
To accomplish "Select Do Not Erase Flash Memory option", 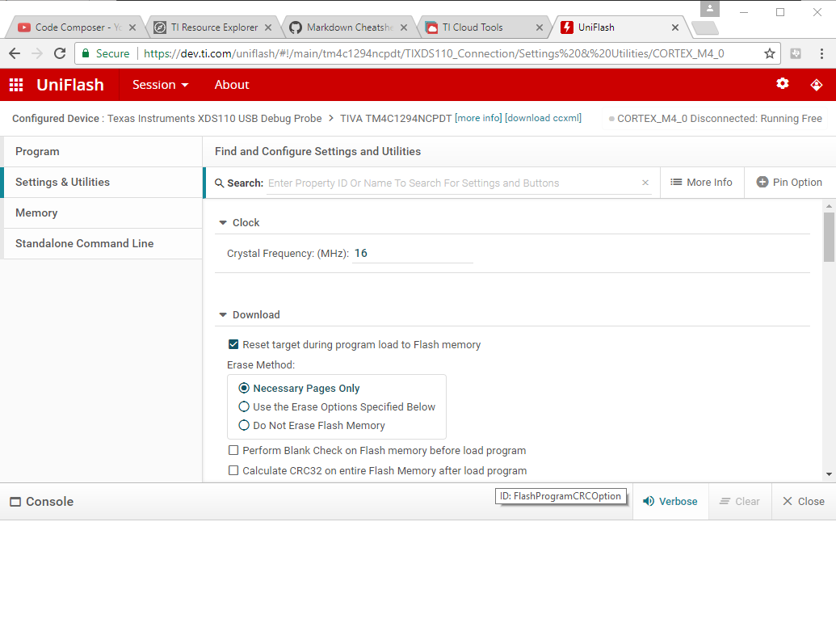I will pos(244,425).
